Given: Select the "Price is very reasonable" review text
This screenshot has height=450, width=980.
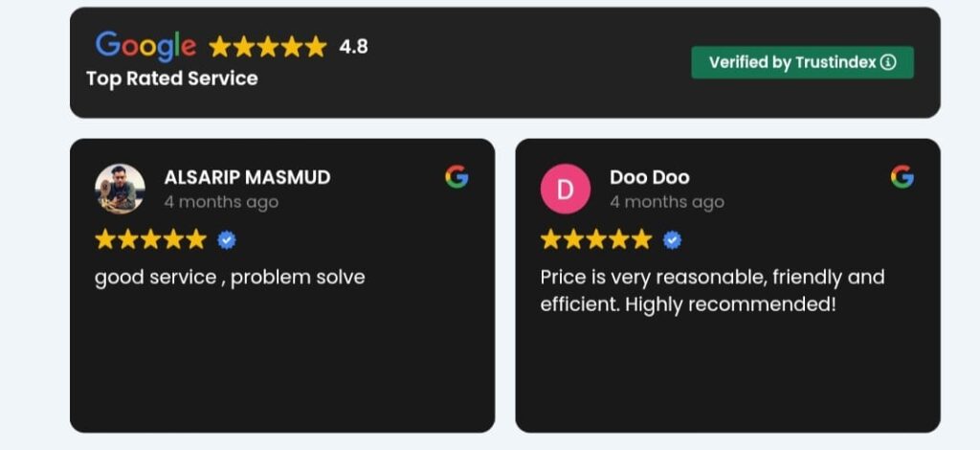Looking at the screenshot, I should click(712, 291).
